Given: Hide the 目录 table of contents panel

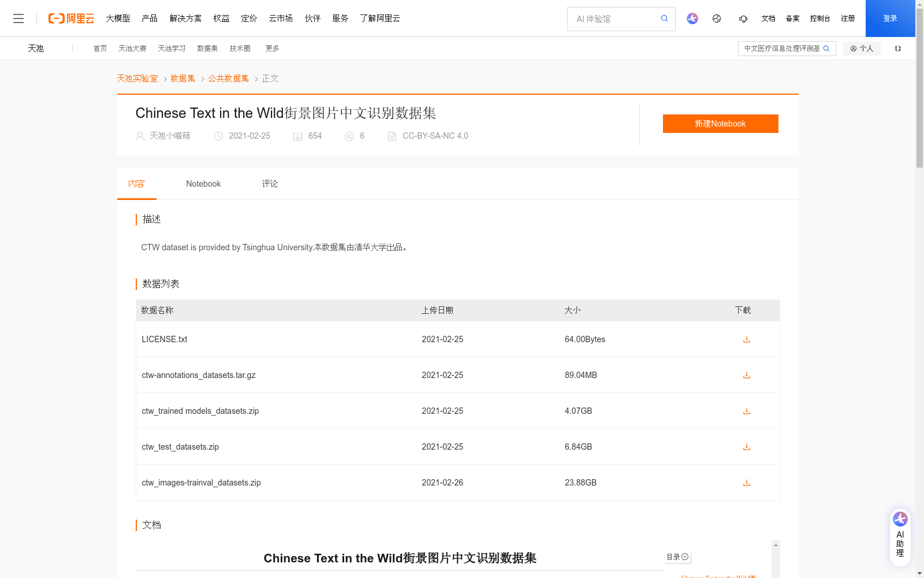Looking at the screenshot, I should pyautogui.click(x=685, y=557).
